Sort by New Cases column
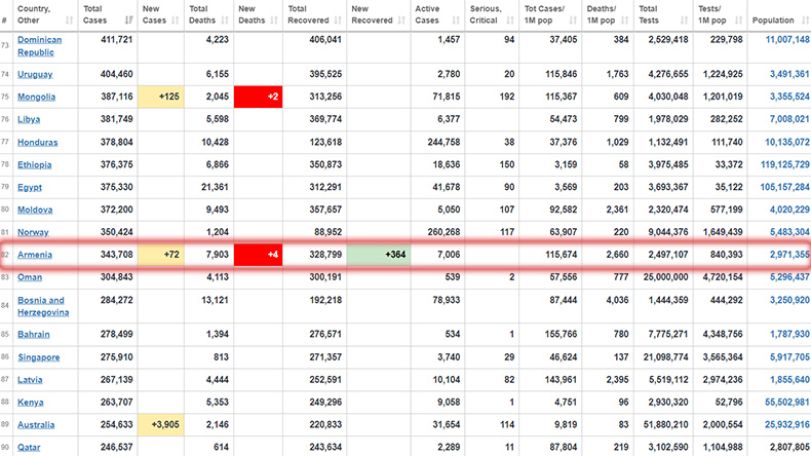This screenshot has height=456, width=811. [x=161, y=15]
